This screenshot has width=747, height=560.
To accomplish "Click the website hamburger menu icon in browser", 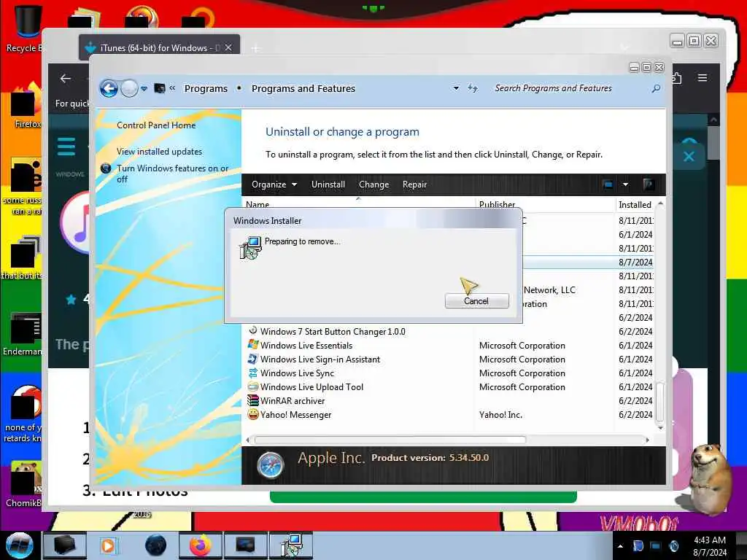I will [66, 147].
